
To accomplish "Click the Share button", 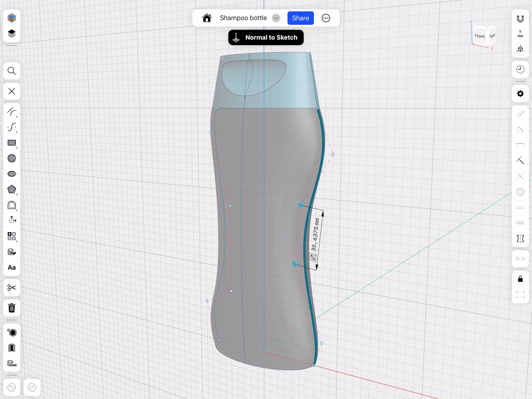I will tap(300, 18).
